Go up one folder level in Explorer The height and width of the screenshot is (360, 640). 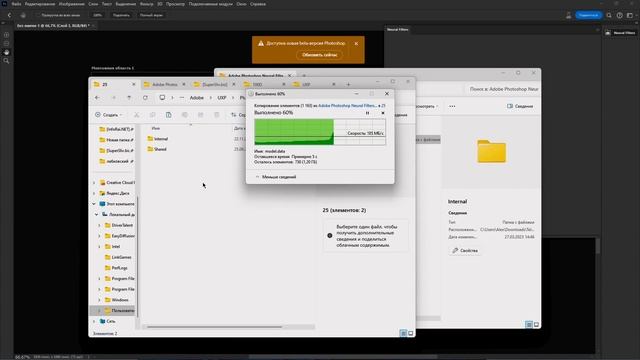(129, 98)
